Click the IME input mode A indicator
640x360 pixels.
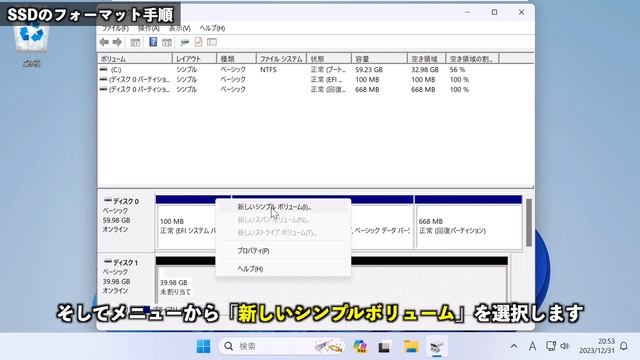[533, 346]
